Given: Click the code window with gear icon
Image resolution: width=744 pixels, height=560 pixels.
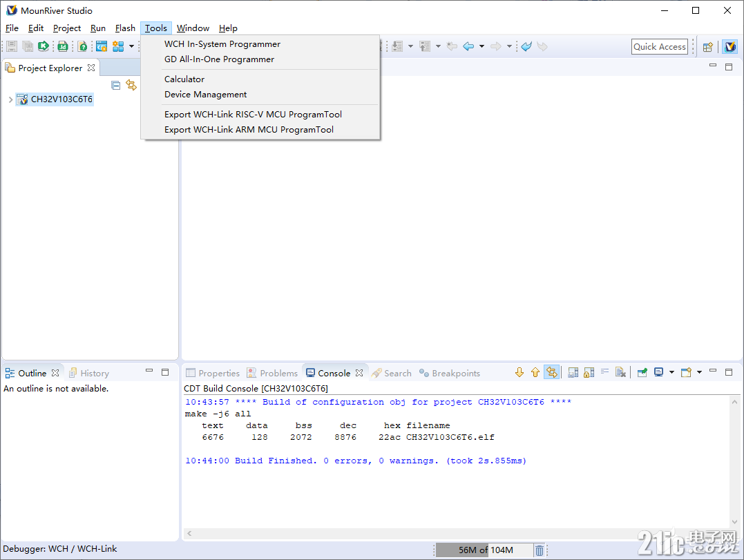Looking at the screenshot, I should [101, 46].
